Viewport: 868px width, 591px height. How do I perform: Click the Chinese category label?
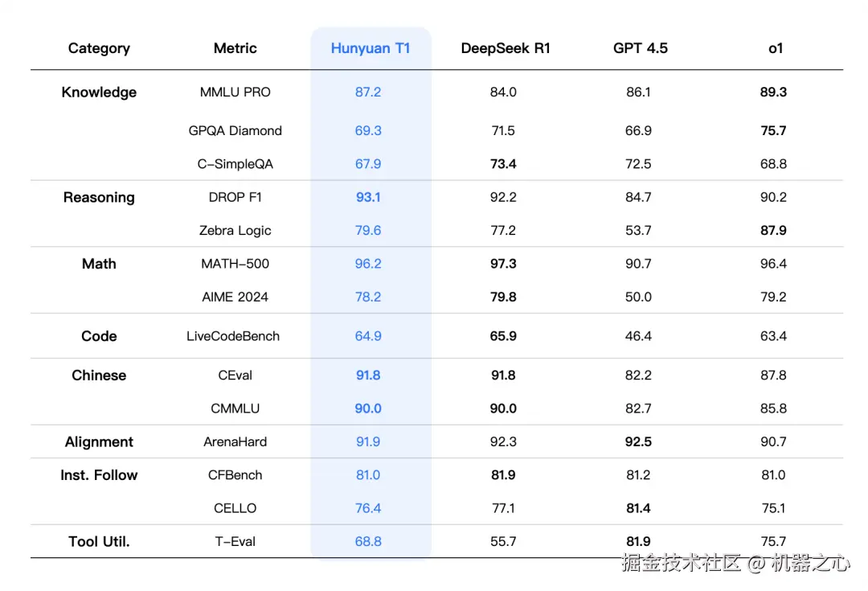[99, 376]
